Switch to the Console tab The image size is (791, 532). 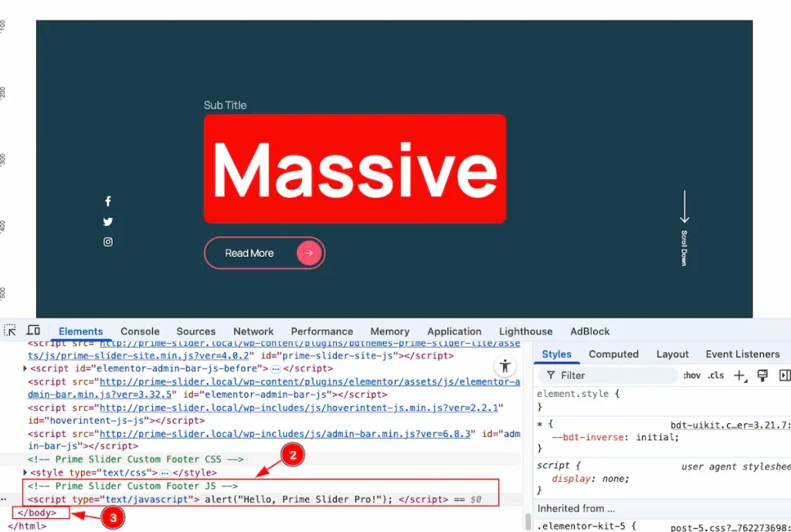[x=140, y=331]
